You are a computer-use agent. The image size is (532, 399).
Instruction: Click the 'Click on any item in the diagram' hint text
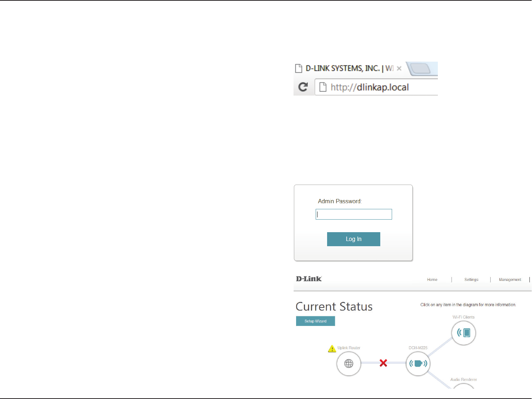(x=468, y=305)
